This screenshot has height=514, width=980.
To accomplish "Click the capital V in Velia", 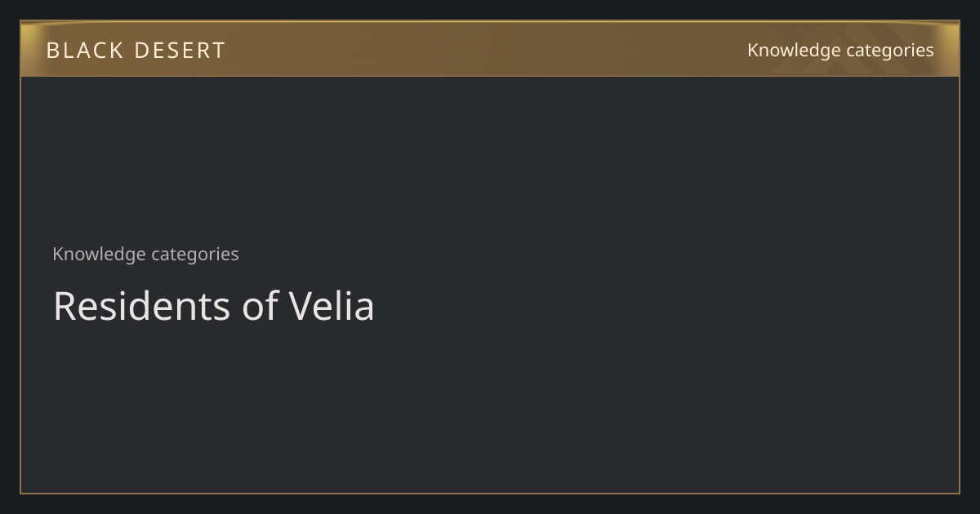I will 302,307.
